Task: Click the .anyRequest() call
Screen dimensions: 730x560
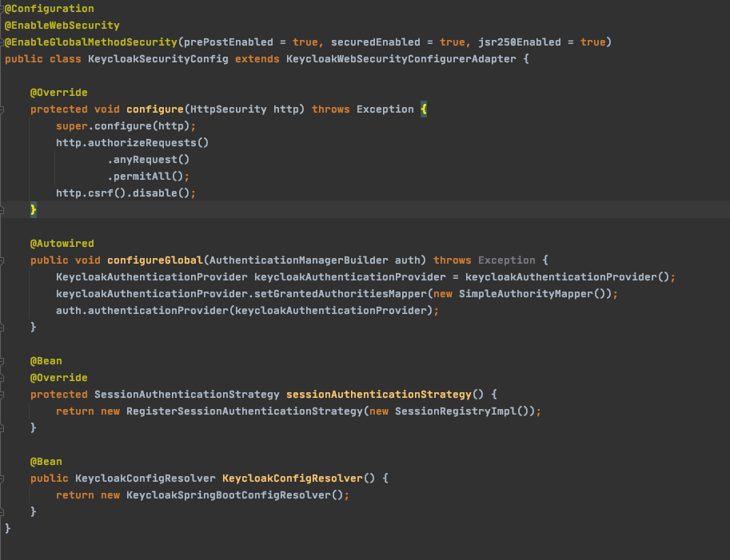Action: pos(149,160)
